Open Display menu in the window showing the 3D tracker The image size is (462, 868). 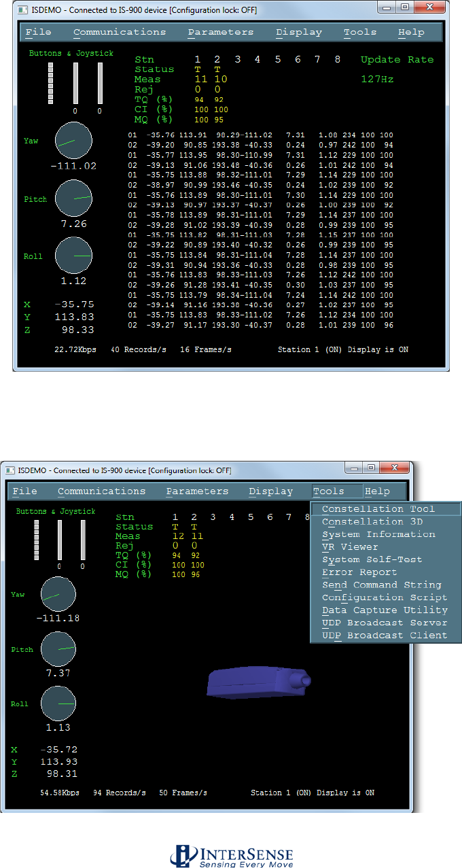click(271, 491)
